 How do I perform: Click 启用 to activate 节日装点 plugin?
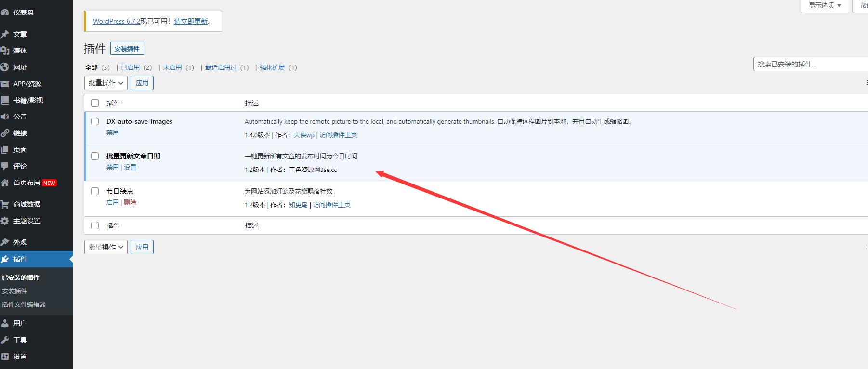[112, 202]
